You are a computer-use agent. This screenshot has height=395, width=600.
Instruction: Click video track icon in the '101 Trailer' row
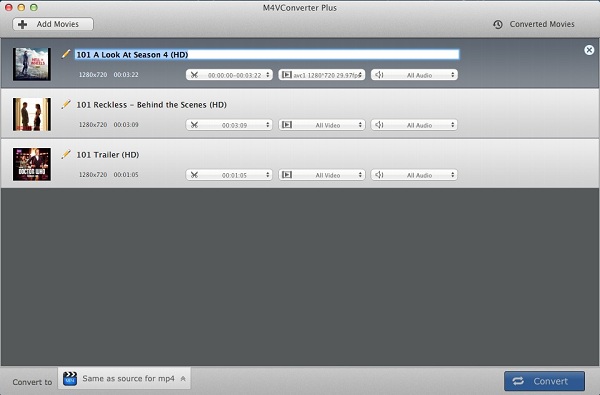pyautogui.click(x=287, y=175)
